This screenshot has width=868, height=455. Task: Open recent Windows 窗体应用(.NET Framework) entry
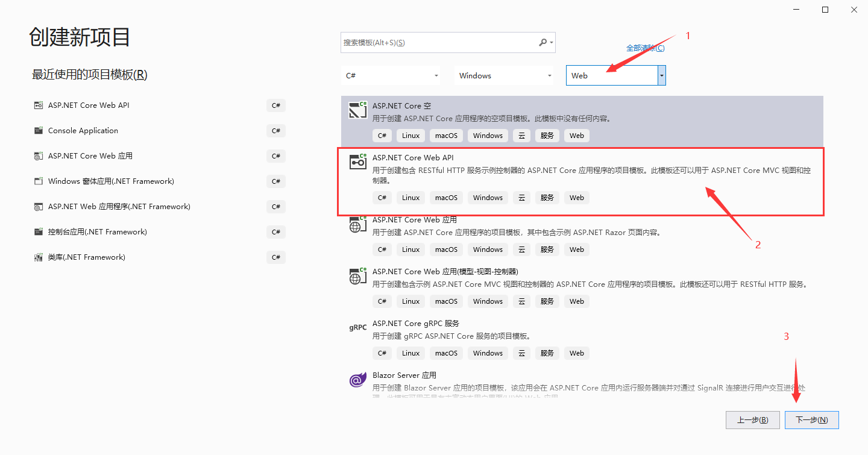coord(160,181)
